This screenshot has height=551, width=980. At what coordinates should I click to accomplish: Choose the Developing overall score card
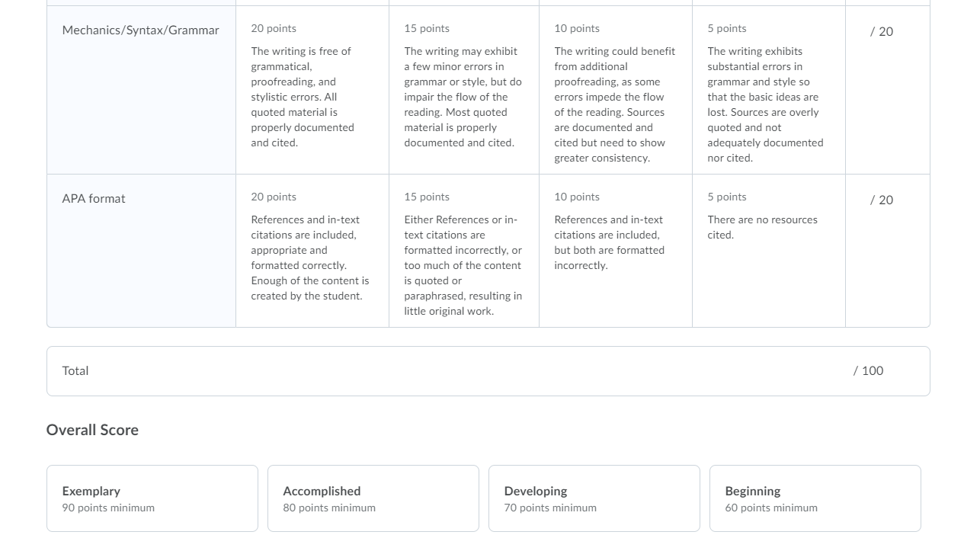[x=594, y=498]
